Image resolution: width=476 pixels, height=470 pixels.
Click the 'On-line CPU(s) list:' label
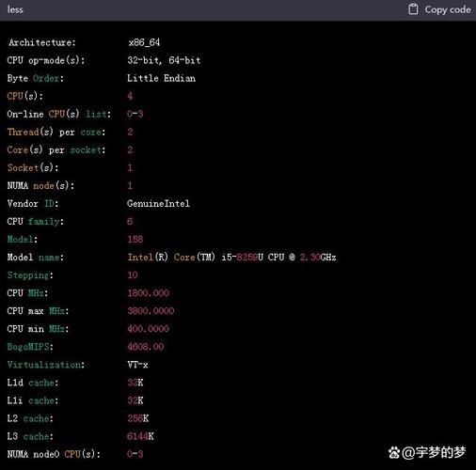(59, 114)
